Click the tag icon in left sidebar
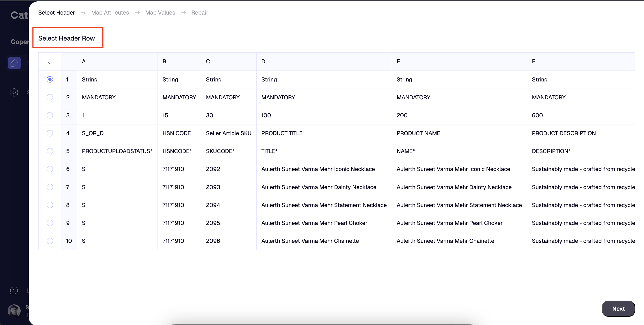644x325 pixels. [x=14, y=63]
